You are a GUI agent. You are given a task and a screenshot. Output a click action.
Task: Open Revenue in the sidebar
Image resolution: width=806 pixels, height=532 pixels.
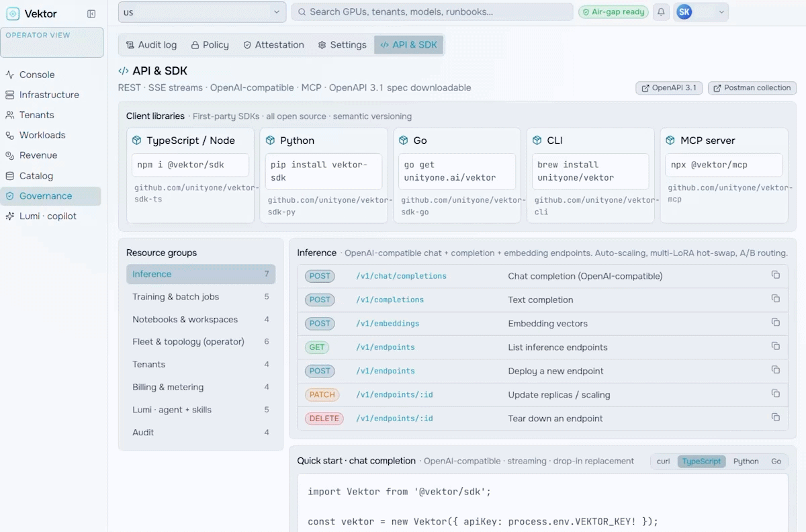coord(50,155)
